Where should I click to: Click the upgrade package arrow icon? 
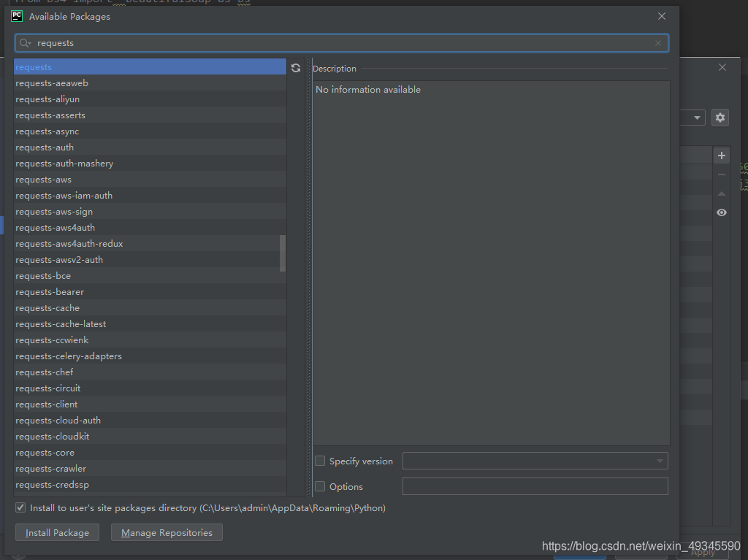(721, 193)
